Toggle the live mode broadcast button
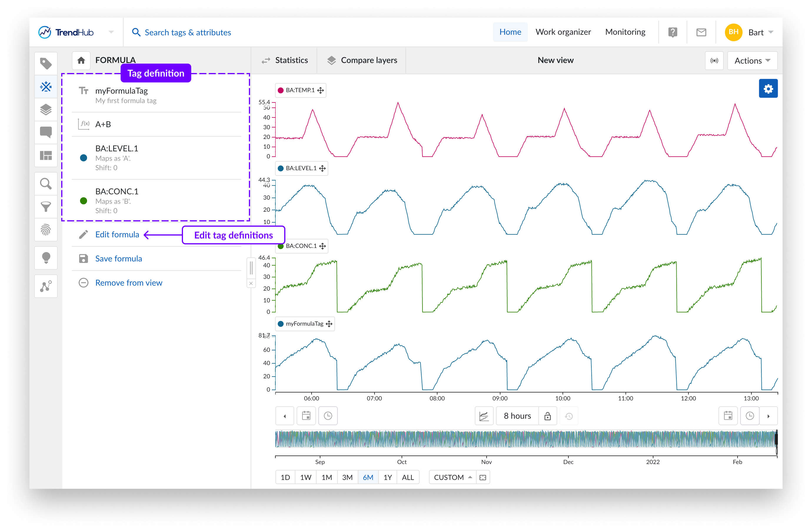This screenshot has width=812, height=530. [714, 61]
